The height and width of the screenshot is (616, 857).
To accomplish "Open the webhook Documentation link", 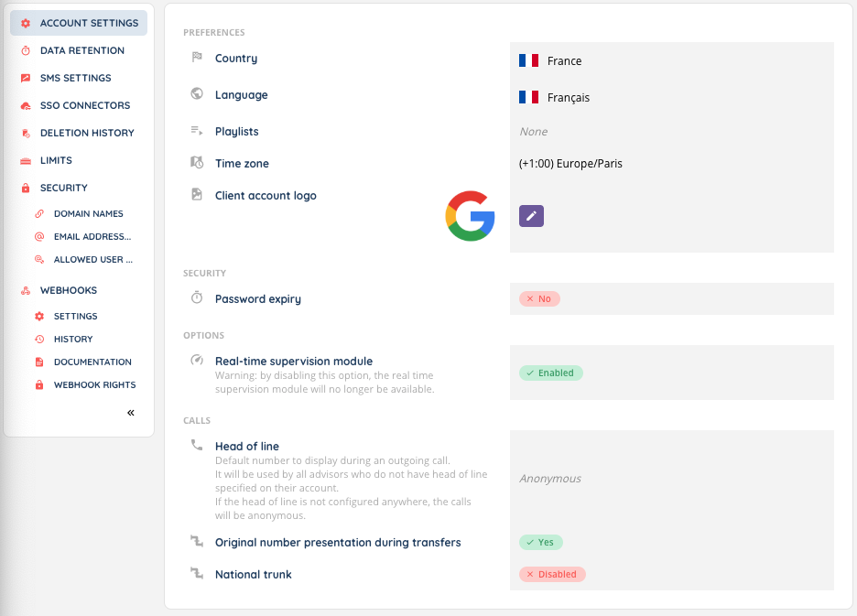I will [92, 362].
